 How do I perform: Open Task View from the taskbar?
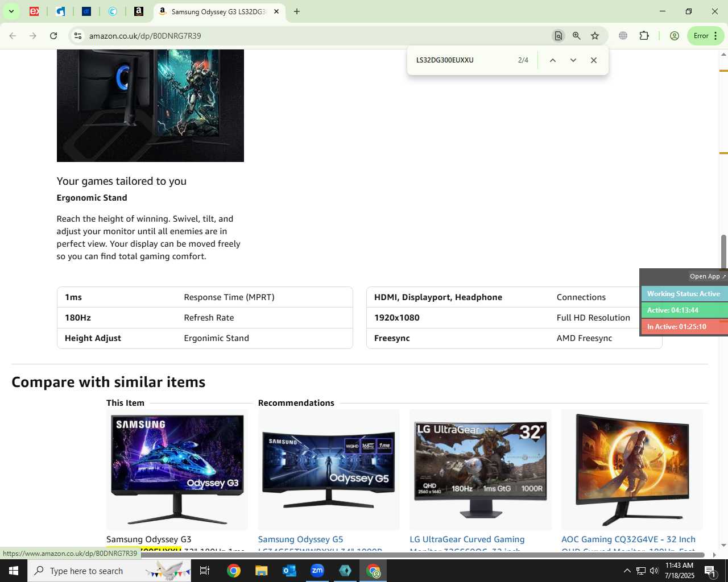(205, 571)
